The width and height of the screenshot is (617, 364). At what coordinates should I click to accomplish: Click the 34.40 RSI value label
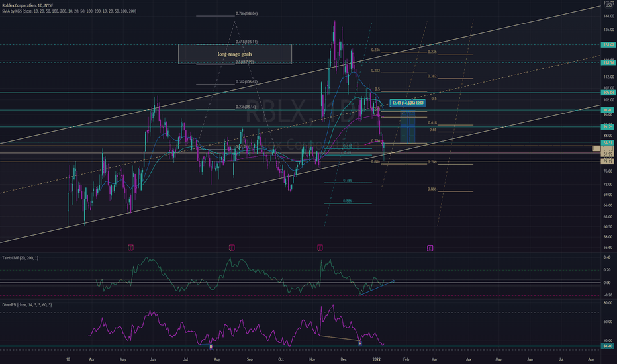(x=608, y=346)
